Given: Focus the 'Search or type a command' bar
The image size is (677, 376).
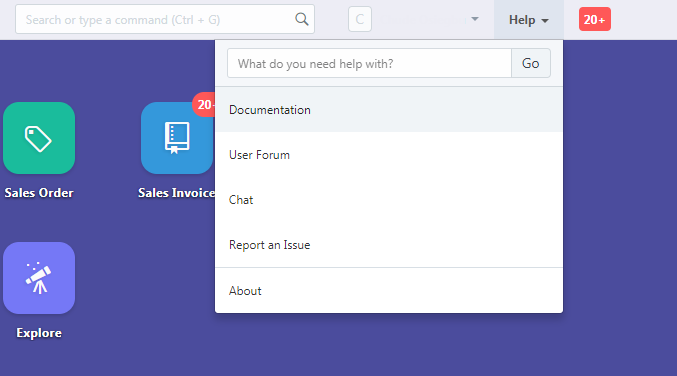Looking at the screenshot, I should 165,19.
